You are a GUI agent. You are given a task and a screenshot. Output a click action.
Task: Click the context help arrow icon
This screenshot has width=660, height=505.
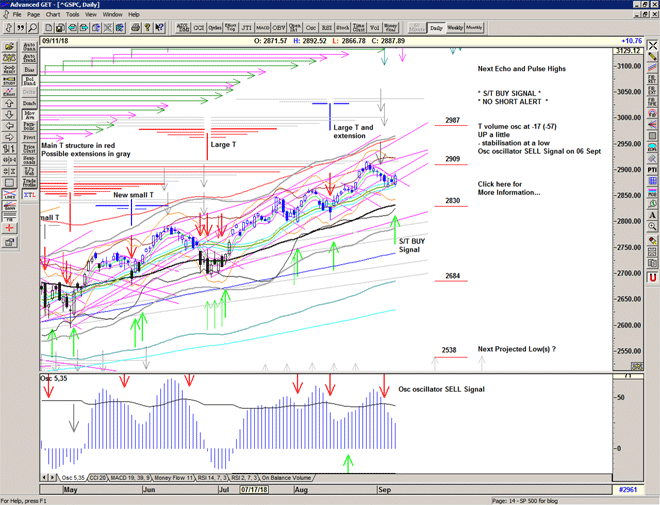tap(158, 28)
